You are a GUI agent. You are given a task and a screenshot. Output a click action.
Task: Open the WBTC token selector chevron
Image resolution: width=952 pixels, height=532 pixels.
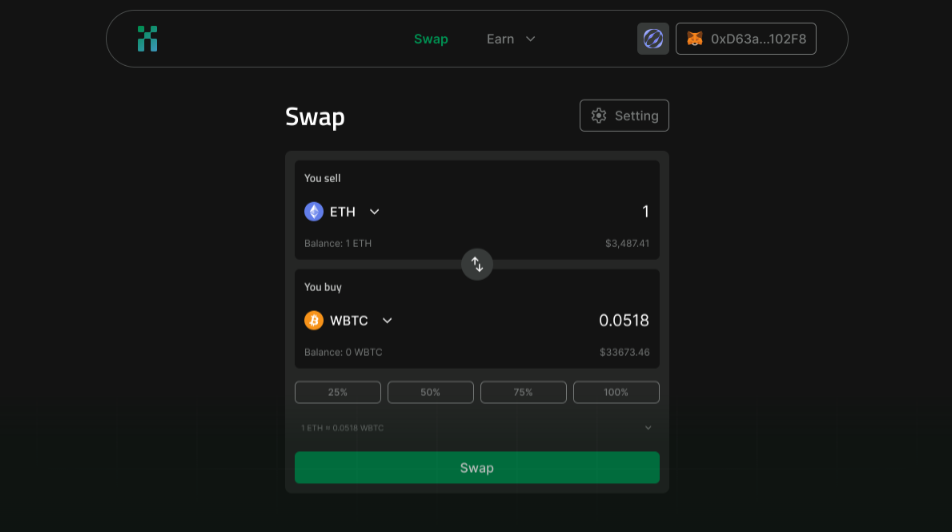(x=387, y=320)
